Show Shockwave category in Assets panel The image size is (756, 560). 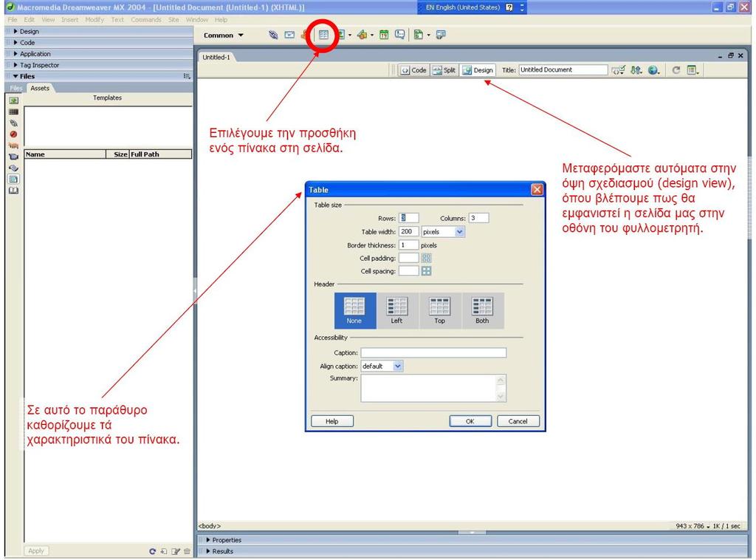coord(13,146)
